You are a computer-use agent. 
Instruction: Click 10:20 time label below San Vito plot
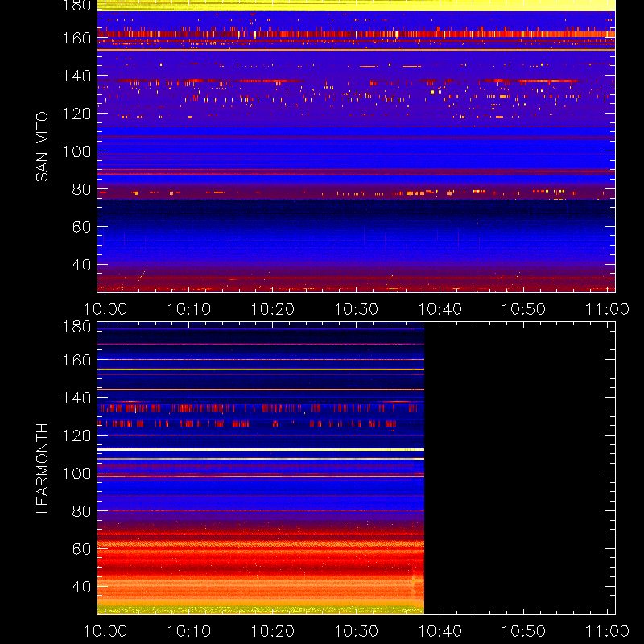(273, 309)
